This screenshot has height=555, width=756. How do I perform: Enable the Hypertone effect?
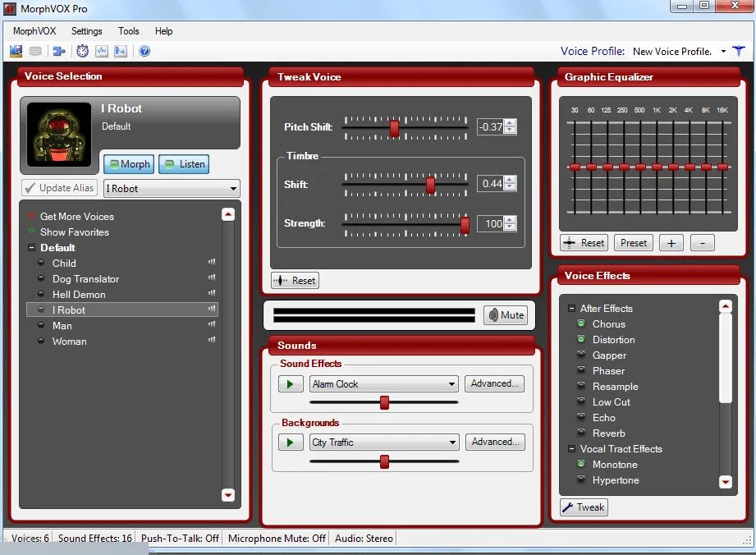pyautogui.click(x=581, y=479)
